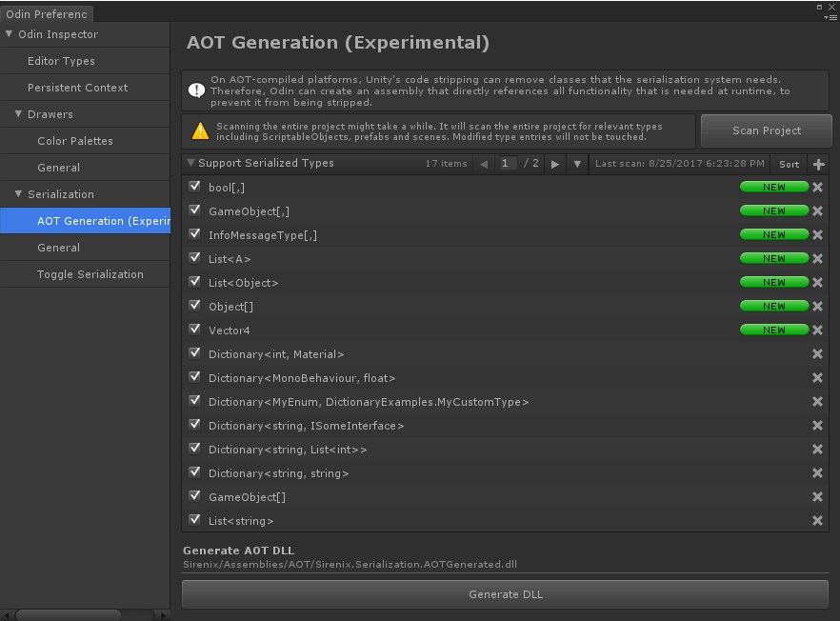Open the Persistent Context page
This screenshot has width=840, height=621.
[x=85, y=88]
